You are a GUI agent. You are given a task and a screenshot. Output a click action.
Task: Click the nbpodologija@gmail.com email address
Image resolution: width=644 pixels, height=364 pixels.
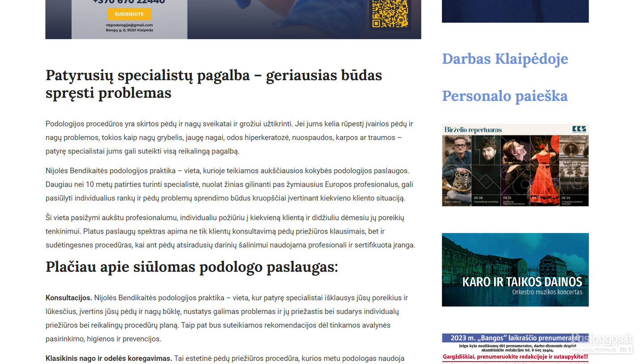pyautogui.click(x=129, y=25)
